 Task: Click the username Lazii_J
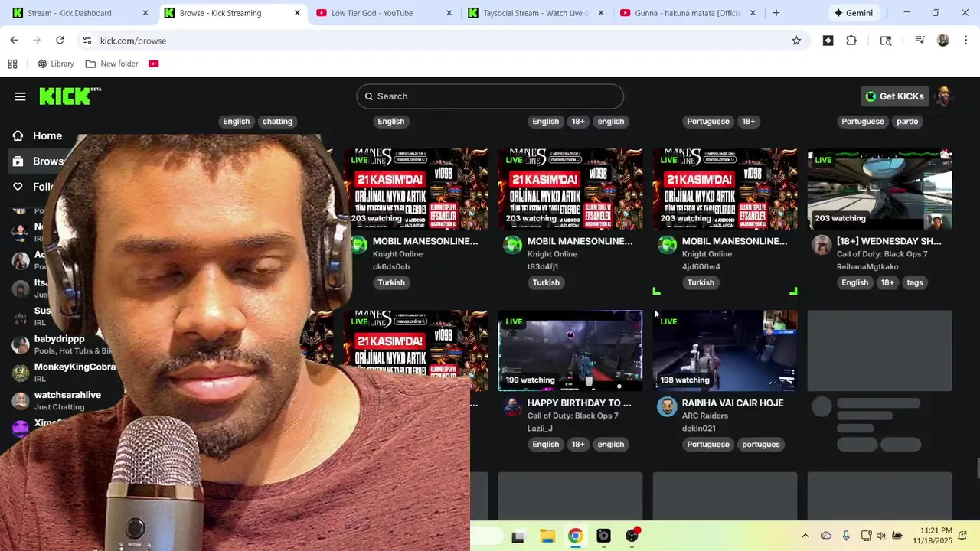coord(541,429)
